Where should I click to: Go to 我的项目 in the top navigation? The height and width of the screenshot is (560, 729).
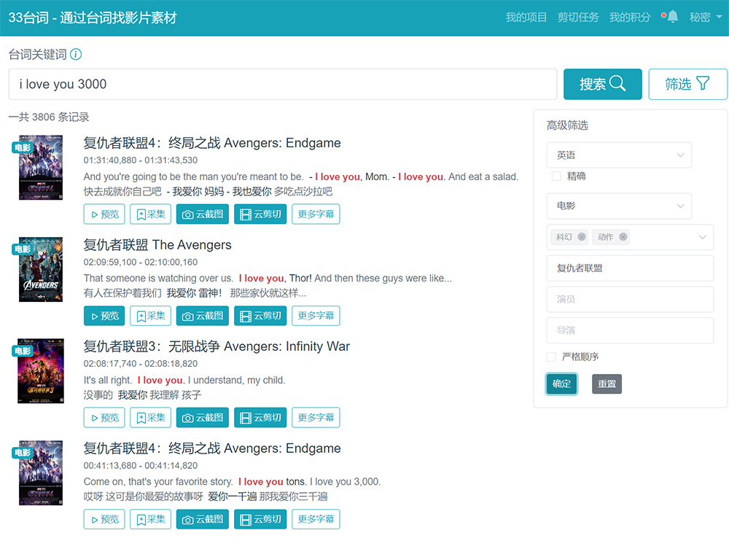tap(526, 17)
